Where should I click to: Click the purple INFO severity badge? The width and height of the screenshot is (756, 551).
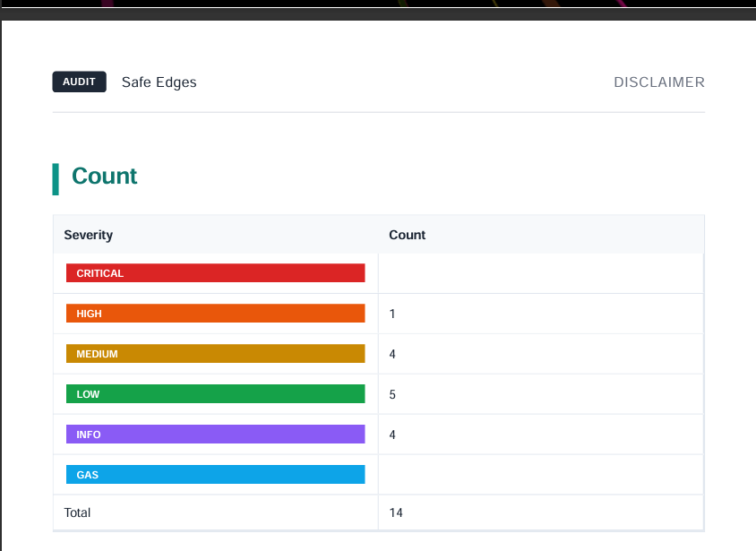point(216,434)
